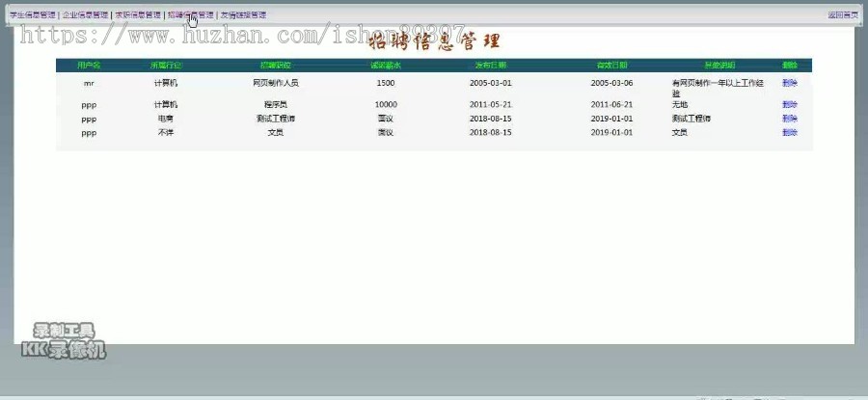Click the 招聘职位 column header
The height and width of the screenshot is (400, 868).
tap(276, 66)
